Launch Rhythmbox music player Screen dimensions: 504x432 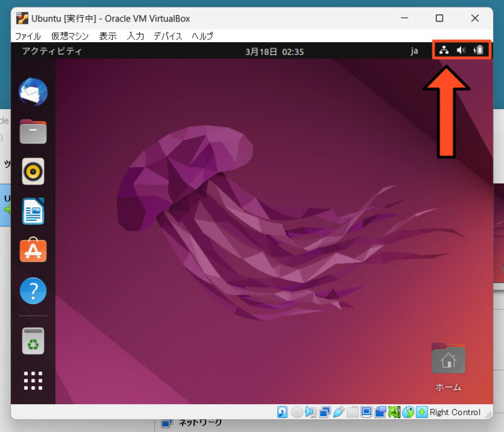[x=33, y=172]
